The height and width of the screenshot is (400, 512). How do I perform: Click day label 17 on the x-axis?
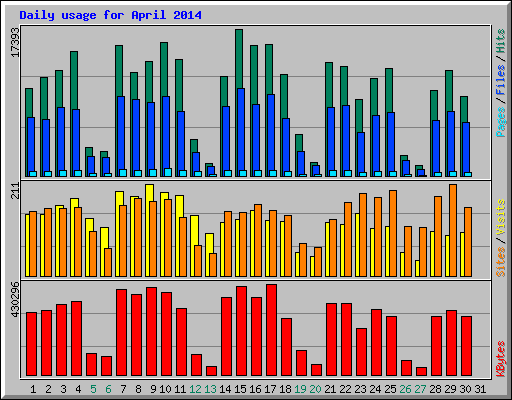[x=270, y=389]
